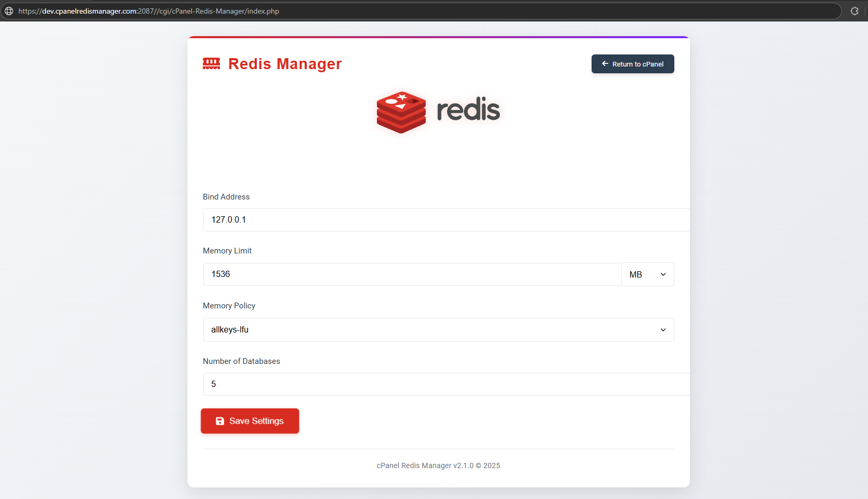Screen dimensions: 868x499
Task: Click into the Memory Limit value field
Action: tap(411, 274)
